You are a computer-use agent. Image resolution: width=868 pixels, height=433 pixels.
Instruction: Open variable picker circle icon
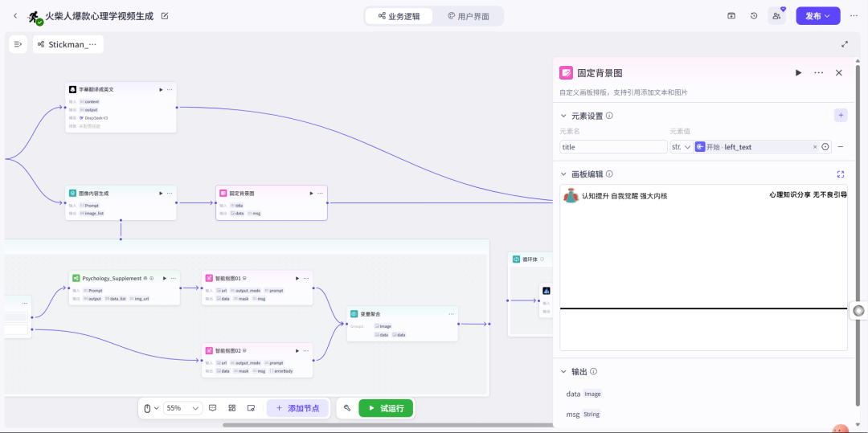[825, 147]
